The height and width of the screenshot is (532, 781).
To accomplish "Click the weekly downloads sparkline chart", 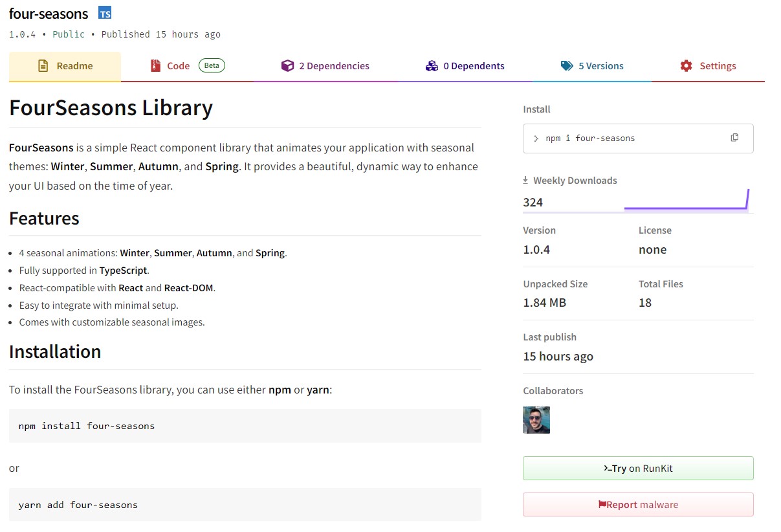I will click(687, 201).
